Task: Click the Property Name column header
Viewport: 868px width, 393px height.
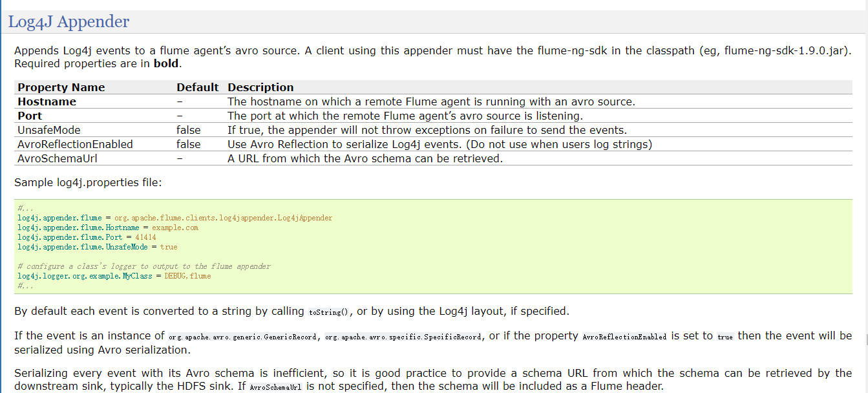Action: [x=61, y=87]
